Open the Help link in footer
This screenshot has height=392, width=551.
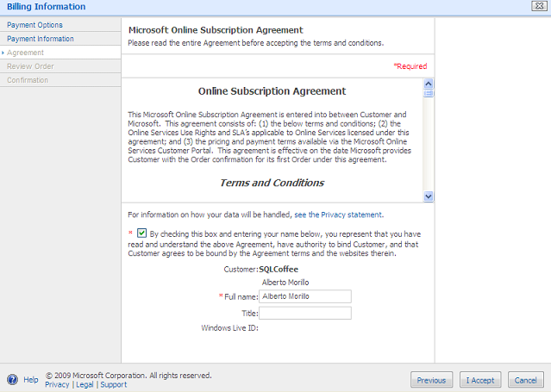point(31,380)
